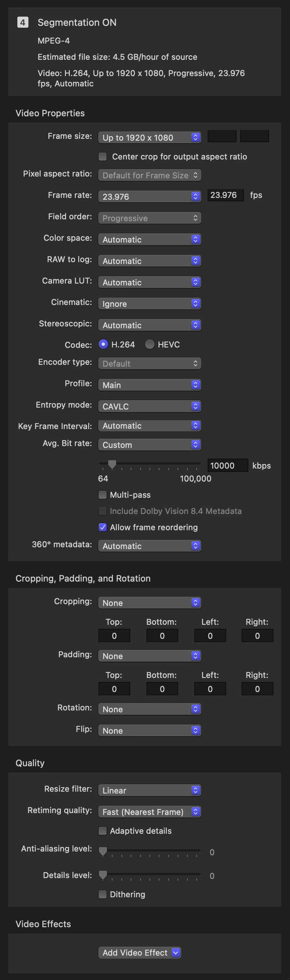Open the Resize filter Linear dropdown
The height and width of the screenshot is (980, 290).
[x=149, y=790]
